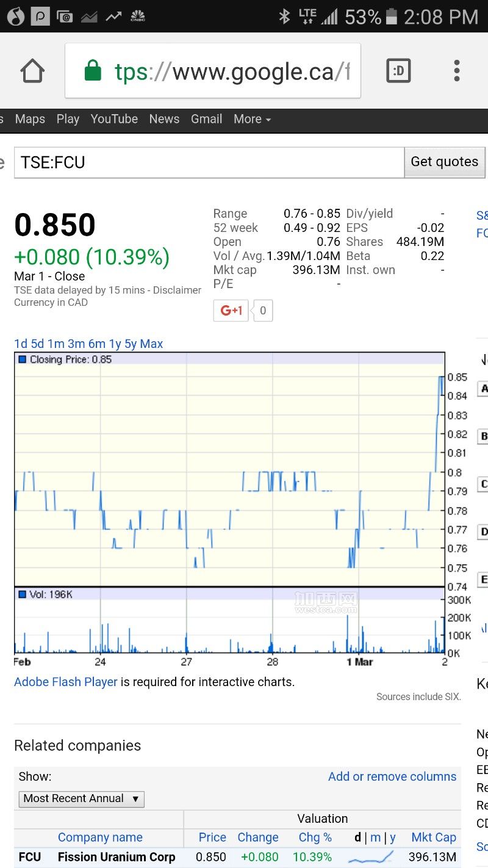
Task: Open YouTube in the Google bar
Action: [114, 119]
